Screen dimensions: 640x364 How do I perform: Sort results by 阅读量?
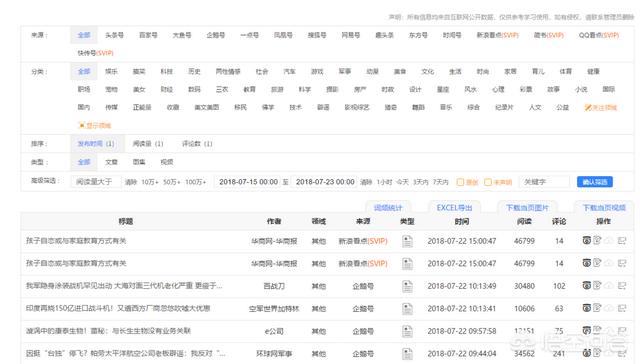point(148,144)
